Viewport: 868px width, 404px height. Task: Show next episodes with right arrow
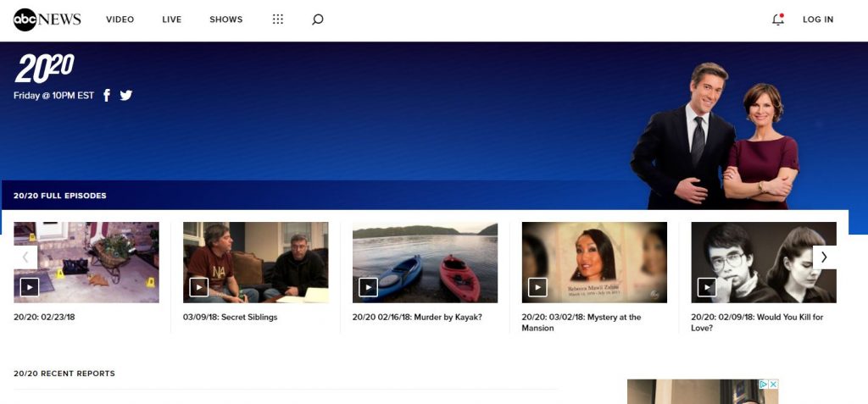(x=824, y=257)
